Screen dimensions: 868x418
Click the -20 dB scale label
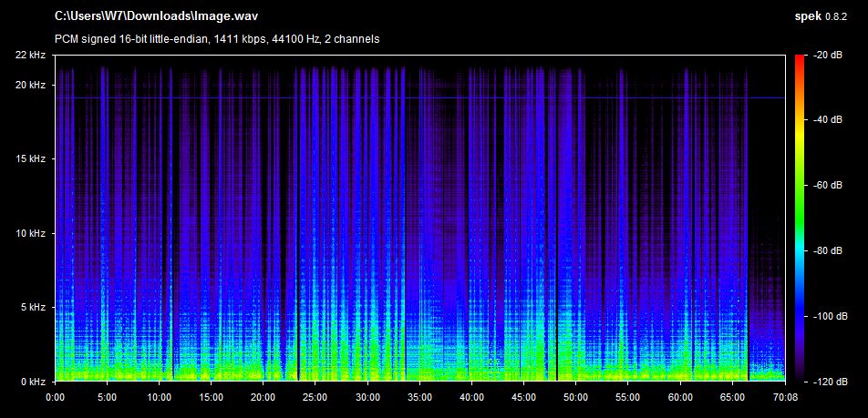[x=828, y=56]
